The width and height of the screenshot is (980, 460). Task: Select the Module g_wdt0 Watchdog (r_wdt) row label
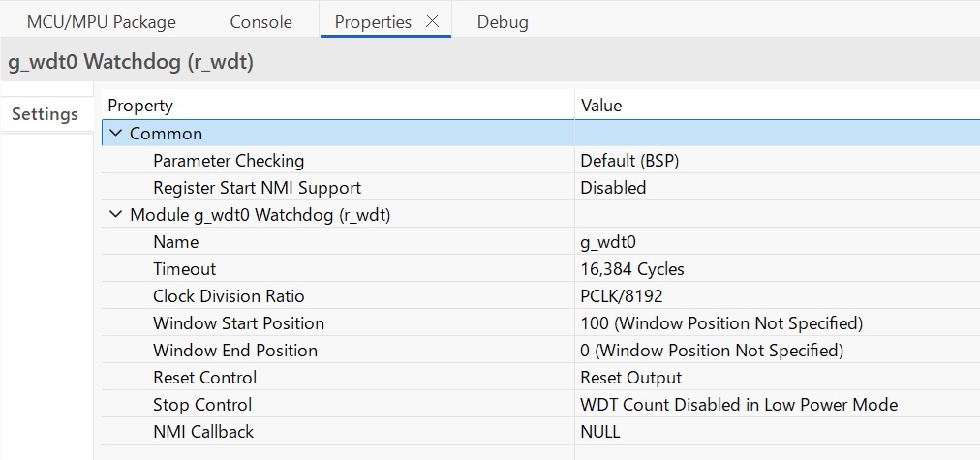point(260,215)
